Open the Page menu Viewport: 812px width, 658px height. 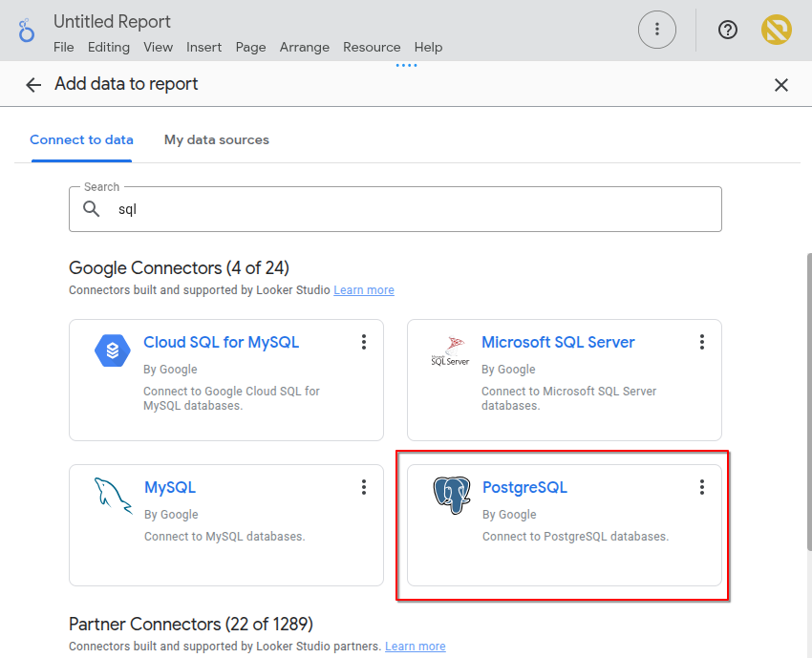[x=250, y=47]
